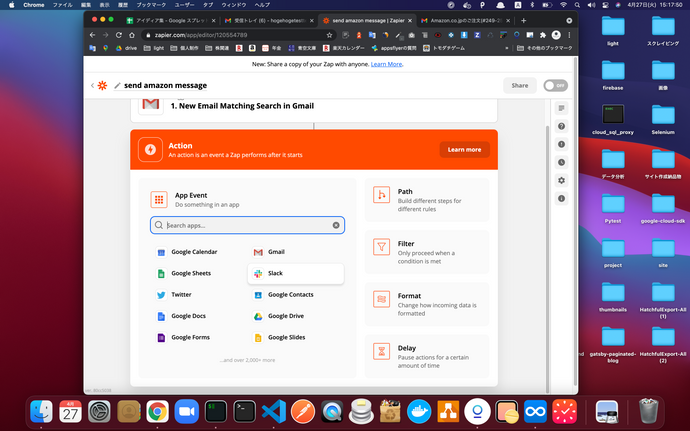Edit Zap name via pencil icon

[117, 85]
